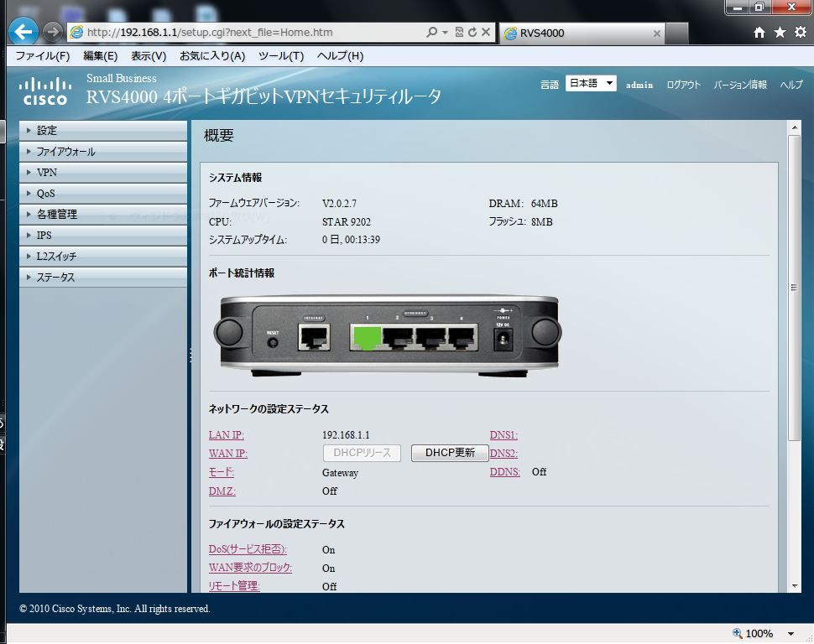
Task: Open the LAN IP link
Action: (x=227, y=435)
